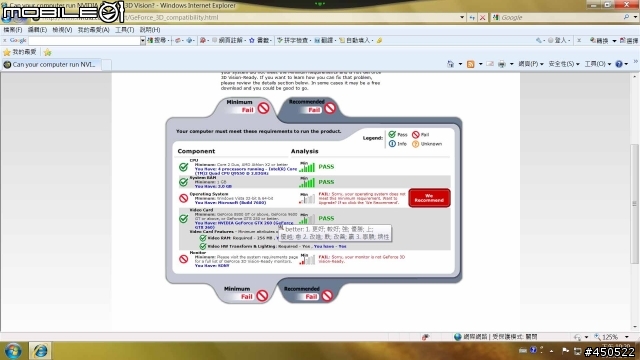Click the Protected Mode status bar text
This screenshot has width=640, height=360.
[514, 337]
